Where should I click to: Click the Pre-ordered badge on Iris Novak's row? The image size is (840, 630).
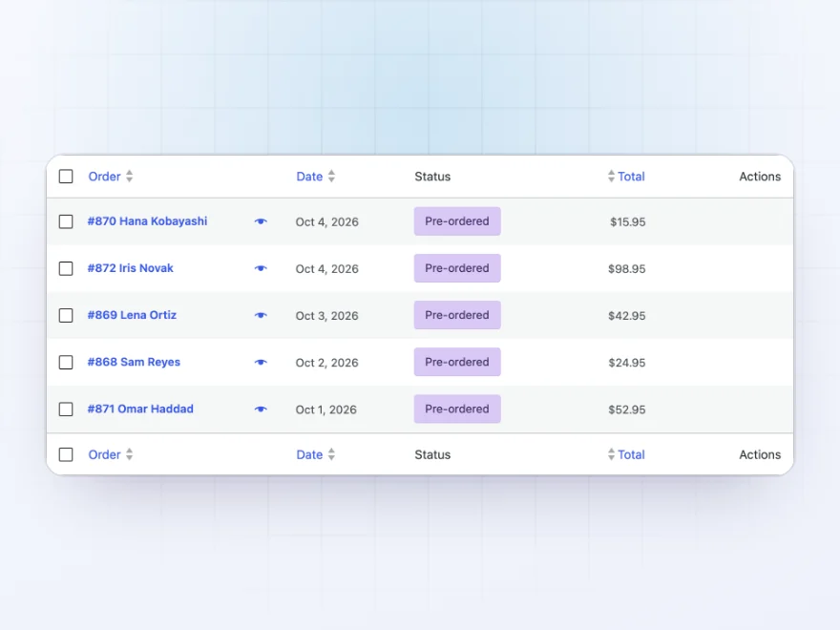tap(457, 268)
